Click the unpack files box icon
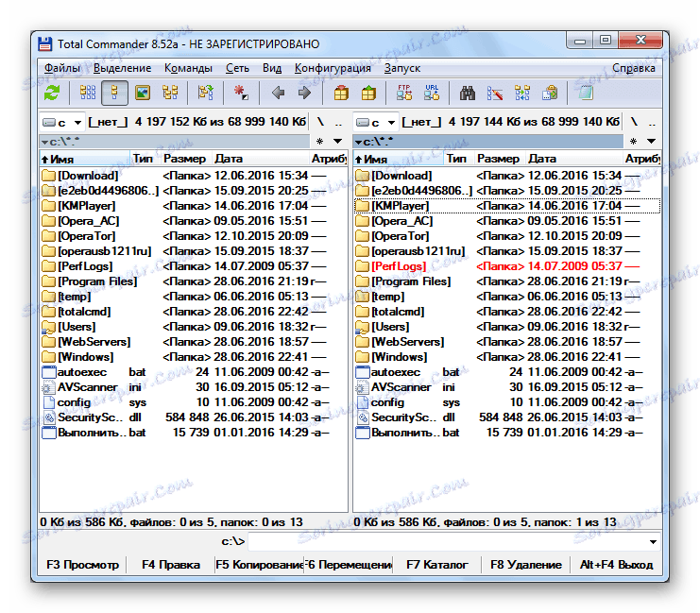This screenshot has width=700, height=613. [x=368, y=93]
